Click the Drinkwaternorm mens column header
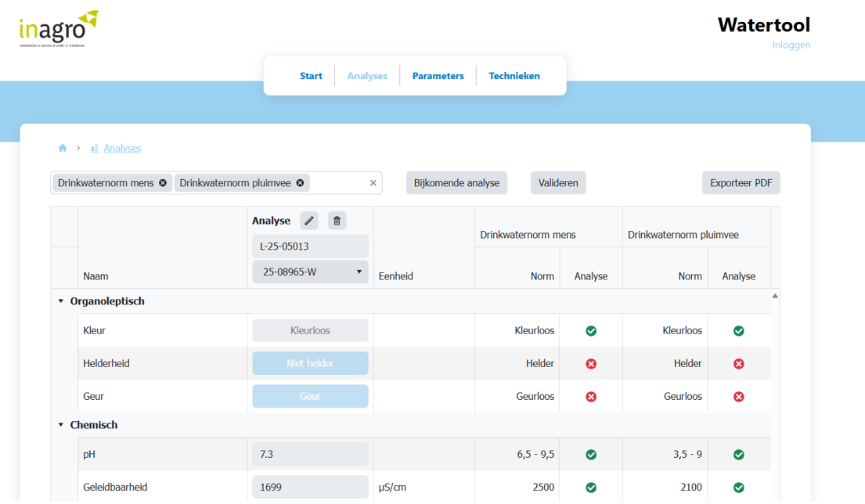Image resolution: width=865 pixels, height=504 pixels. [x=528, y=235]
